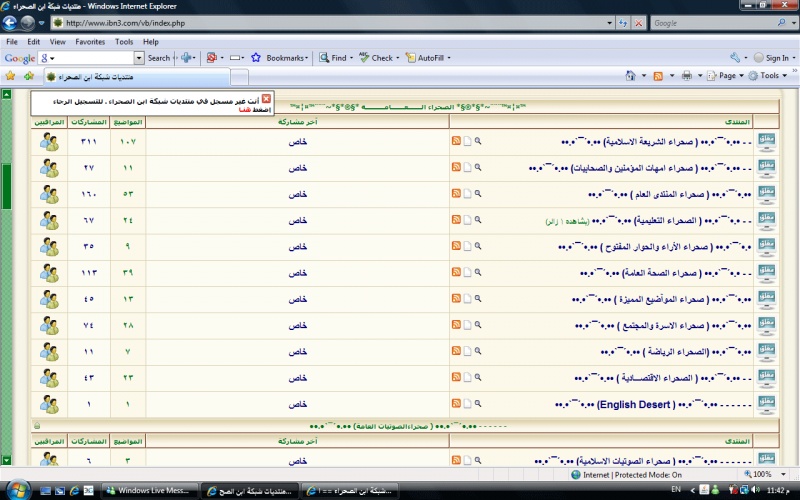Click the Google toolbar Bookmarks star icon

click(x=257, y=58)
